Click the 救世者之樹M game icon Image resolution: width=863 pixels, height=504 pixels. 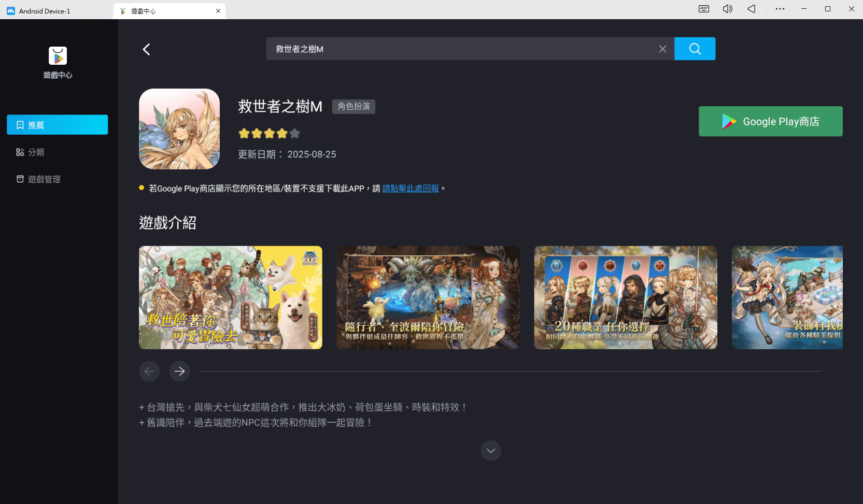179,129
